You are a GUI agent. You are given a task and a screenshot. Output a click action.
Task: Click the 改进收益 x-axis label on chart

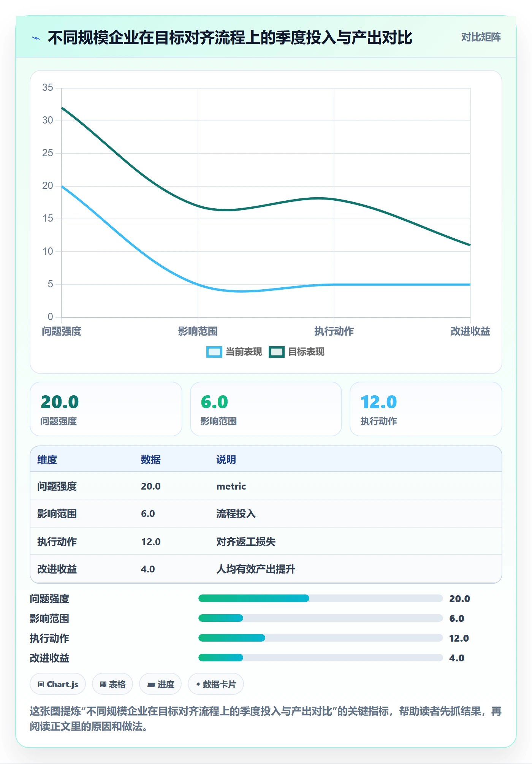click(470, 331)
